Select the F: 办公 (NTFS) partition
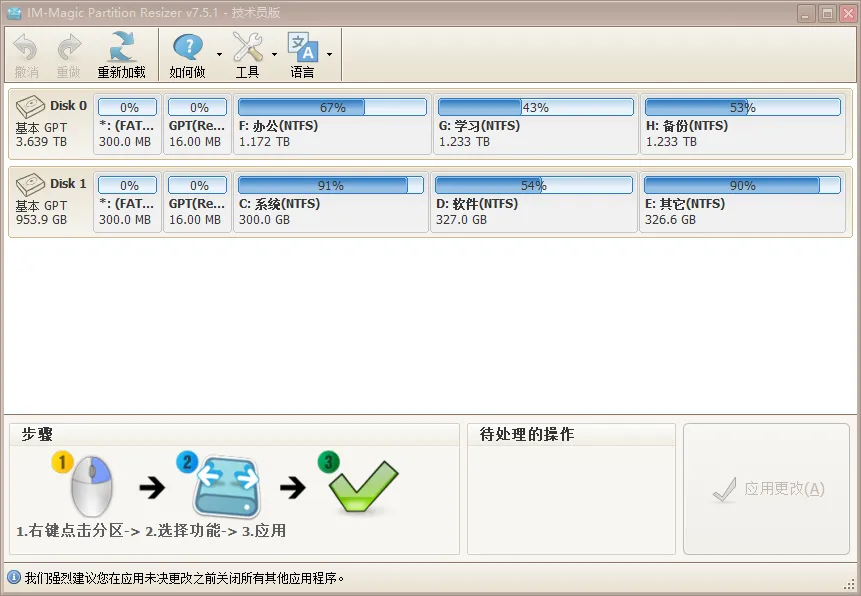Screen dimensions: 861x596 click(x=331, y=126)
